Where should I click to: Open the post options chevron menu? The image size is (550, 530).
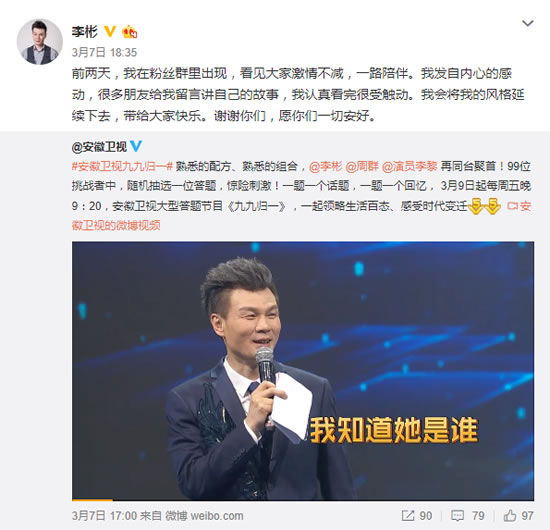[x=528, y=24]
